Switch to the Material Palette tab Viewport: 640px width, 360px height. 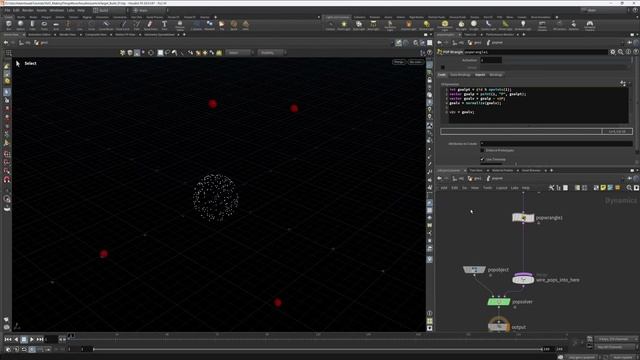click(502, 170)
